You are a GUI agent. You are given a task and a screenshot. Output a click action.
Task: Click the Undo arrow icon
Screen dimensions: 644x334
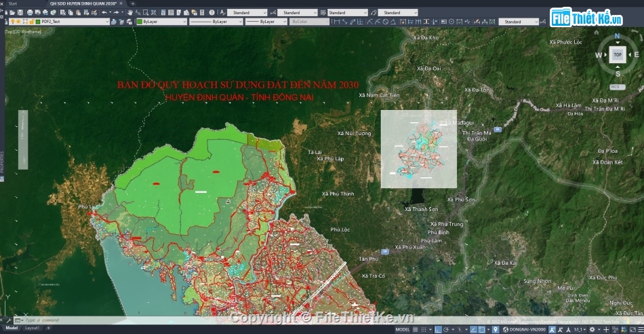point(104,13)
